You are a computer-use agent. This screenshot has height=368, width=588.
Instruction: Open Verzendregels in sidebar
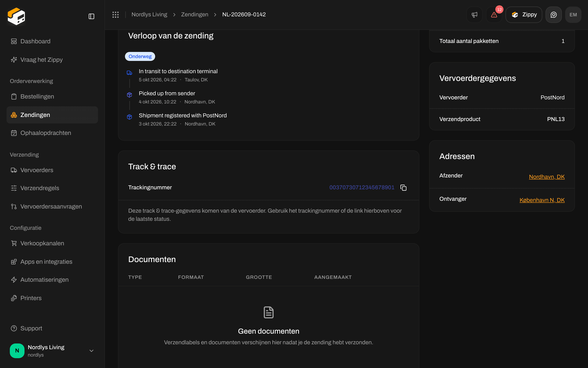(52, 188)
